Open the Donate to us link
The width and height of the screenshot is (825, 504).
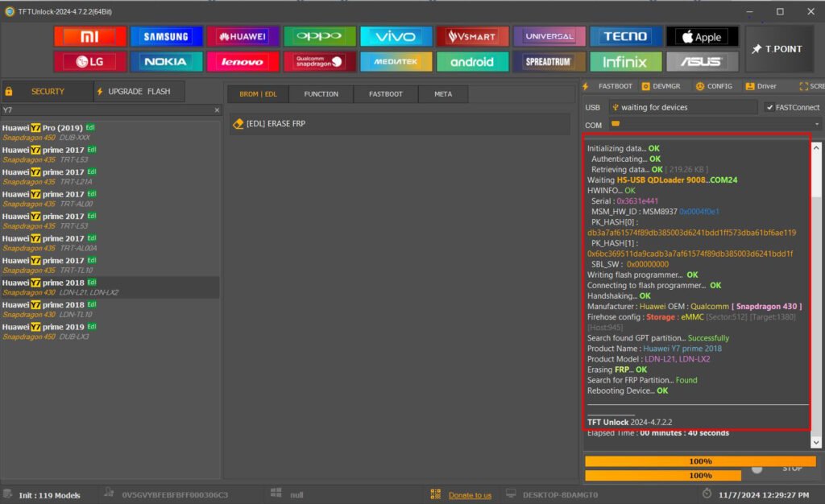pos(470,495)
